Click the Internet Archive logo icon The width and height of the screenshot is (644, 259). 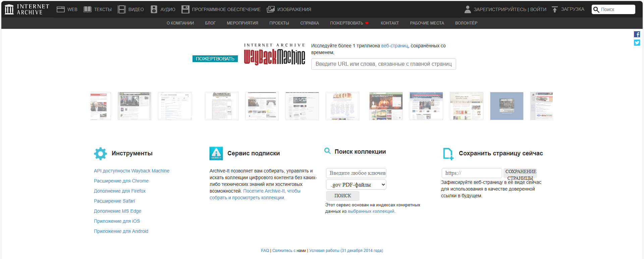point(9,9)
